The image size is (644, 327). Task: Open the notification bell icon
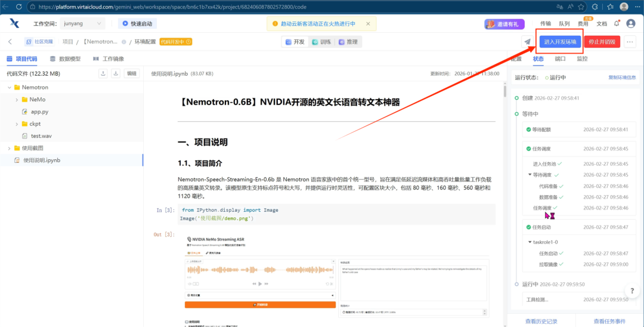(617, 24)
